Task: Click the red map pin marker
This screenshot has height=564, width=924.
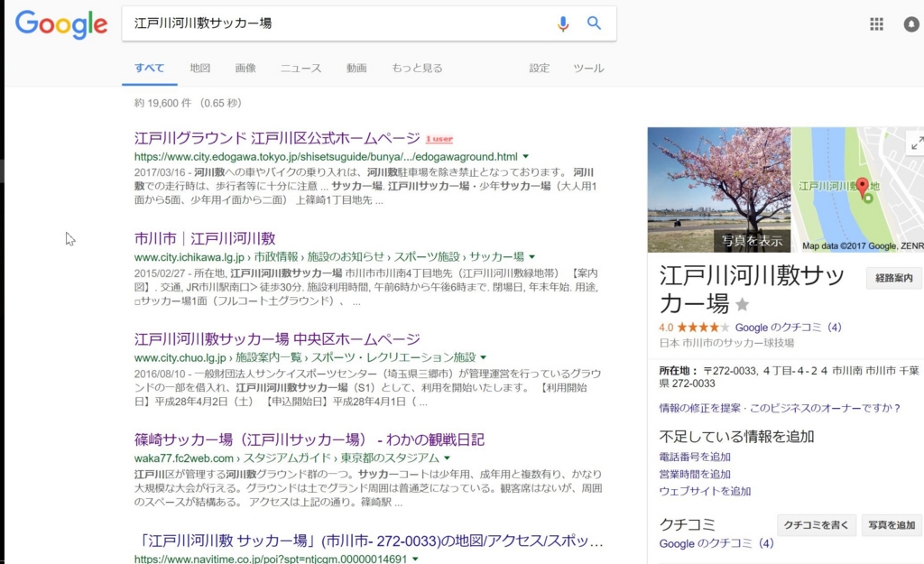Action: pos(862,188)
